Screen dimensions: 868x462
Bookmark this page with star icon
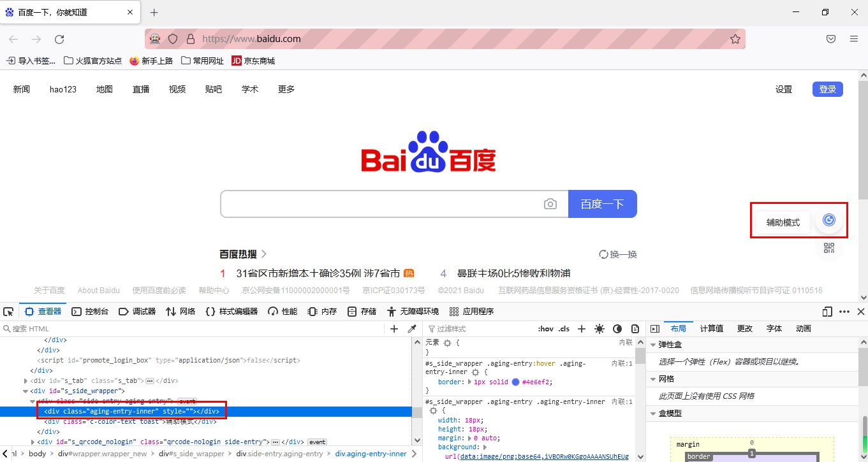pos(735,39)
